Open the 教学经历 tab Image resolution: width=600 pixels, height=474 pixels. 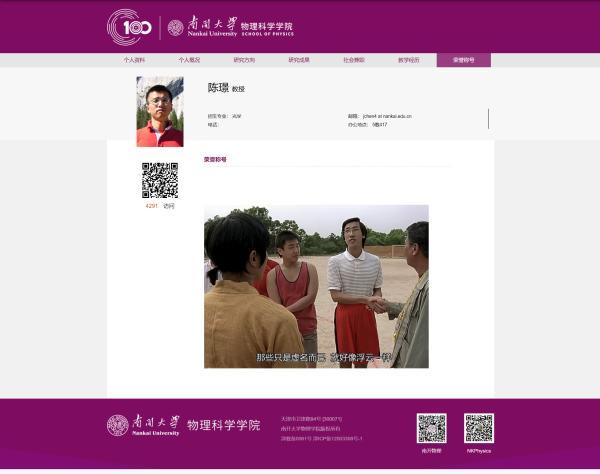pyautogui.click(x=409, y=60)
